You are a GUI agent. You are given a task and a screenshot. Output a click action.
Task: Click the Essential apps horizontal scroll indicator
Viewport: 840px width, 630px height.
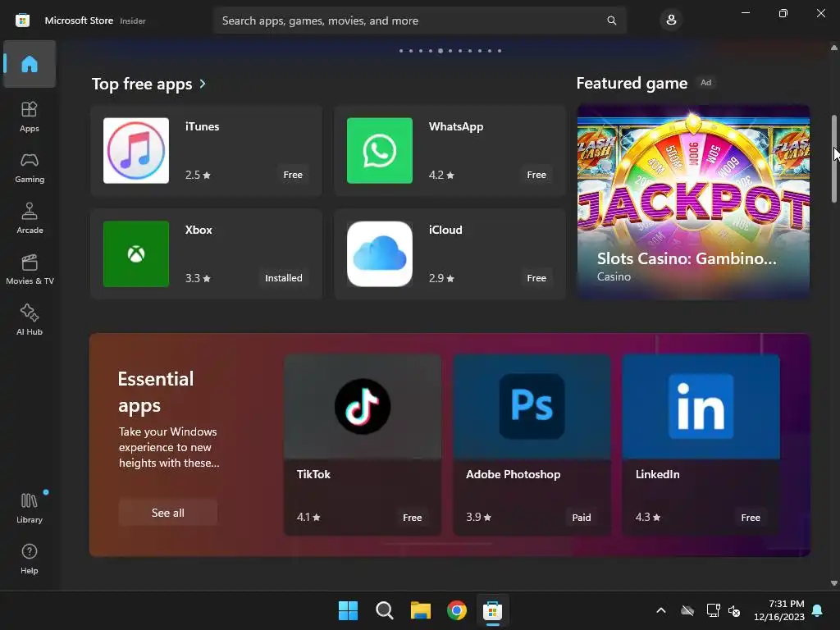tap(437, 544)
